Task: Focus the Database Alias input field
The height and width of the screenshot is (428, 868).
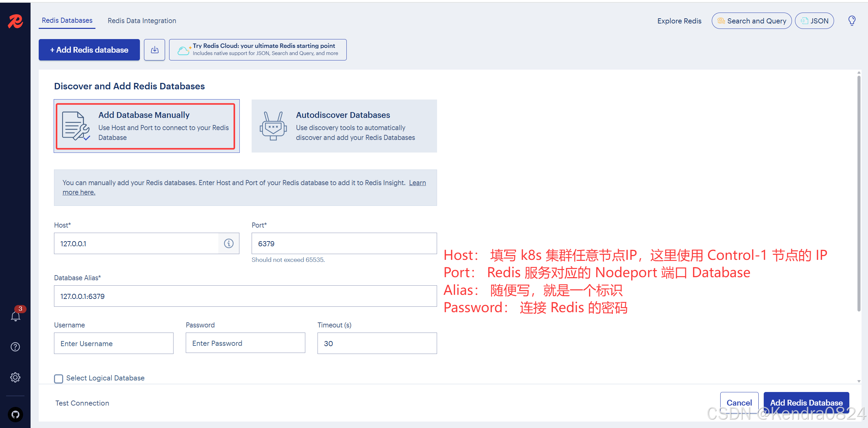Action: coord(246,296)
